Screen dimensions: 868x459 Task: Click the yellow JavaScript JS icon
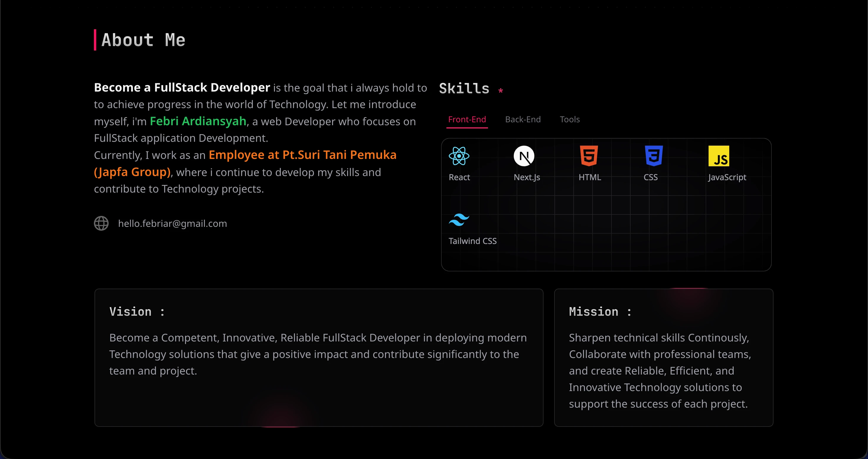(719, 156)
